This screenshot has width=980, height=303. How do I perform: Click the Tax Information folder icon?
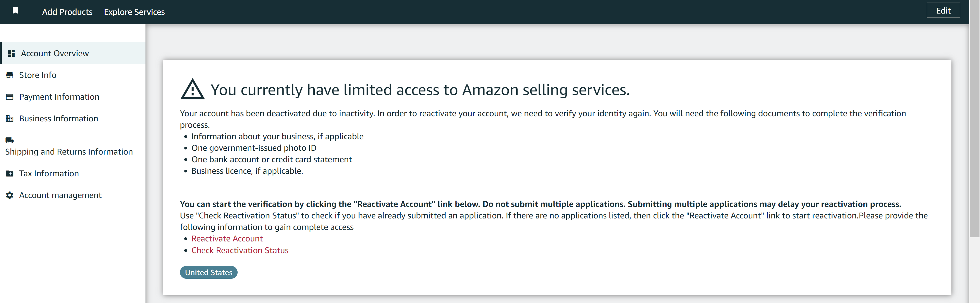pos(10,173)
